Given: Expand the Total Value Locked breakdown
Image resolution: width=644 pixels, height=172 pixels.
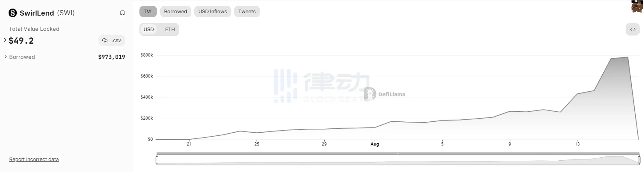Looking at the screenshot, I should pos(5,40).
